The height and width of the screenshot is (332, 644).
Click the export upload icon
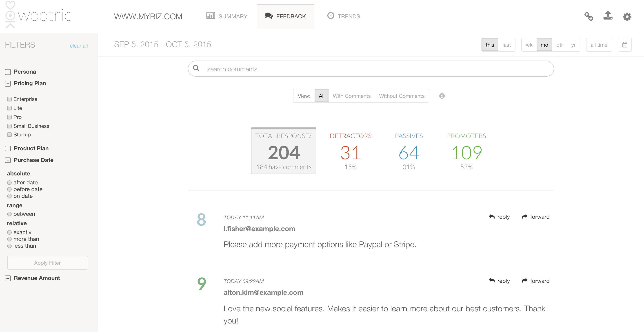point(608,16)
